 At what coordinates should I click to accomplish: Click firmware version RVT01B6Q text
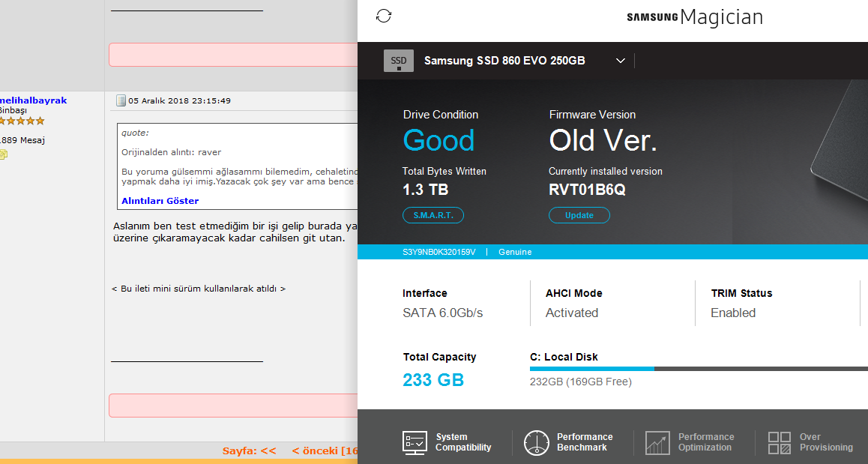click(x=587, y=190)
